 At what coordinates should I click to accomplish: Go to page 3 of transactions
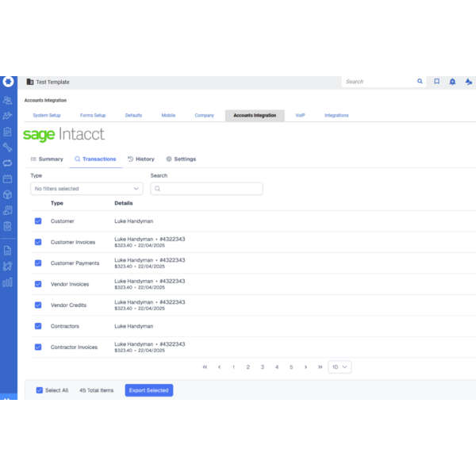262,367
